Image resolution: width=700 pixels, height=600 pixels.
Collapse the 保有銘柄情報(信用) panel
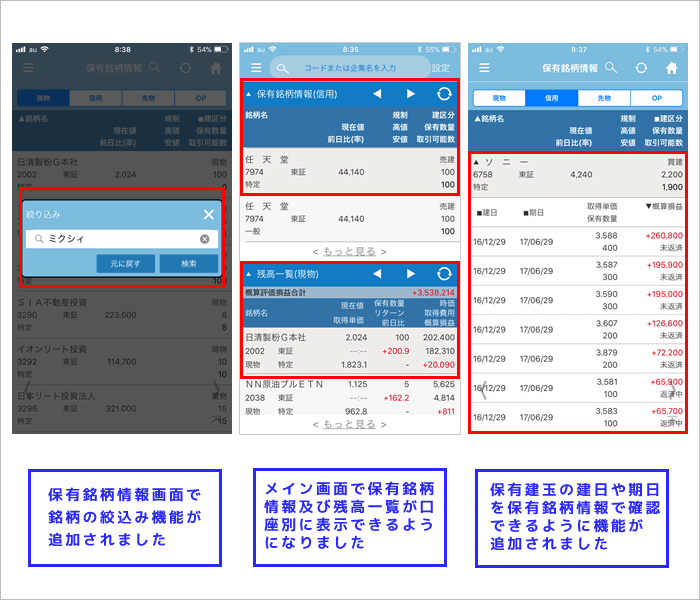point(249,94)
